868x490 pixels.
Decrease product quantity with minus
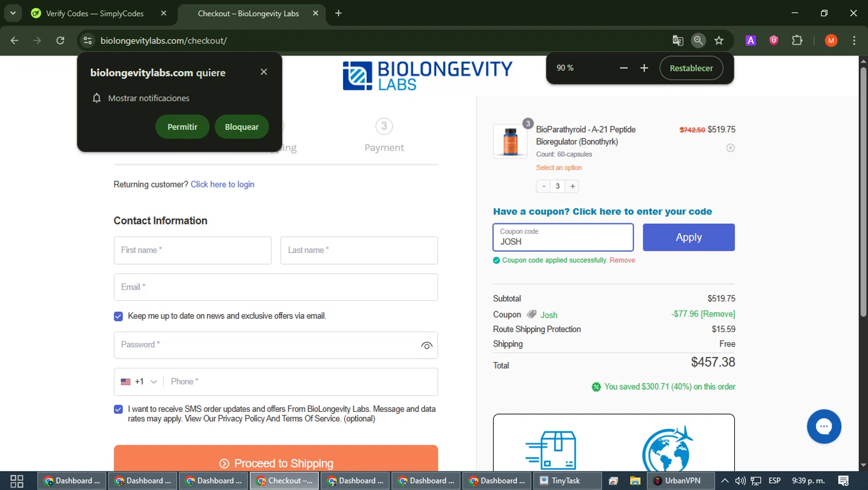tap(543, 186)
